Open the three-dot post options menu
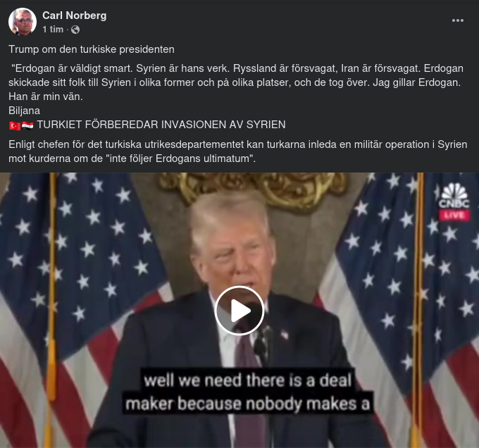Image resolution: width=479 pixels, height=448 pixels. (458, 20)
